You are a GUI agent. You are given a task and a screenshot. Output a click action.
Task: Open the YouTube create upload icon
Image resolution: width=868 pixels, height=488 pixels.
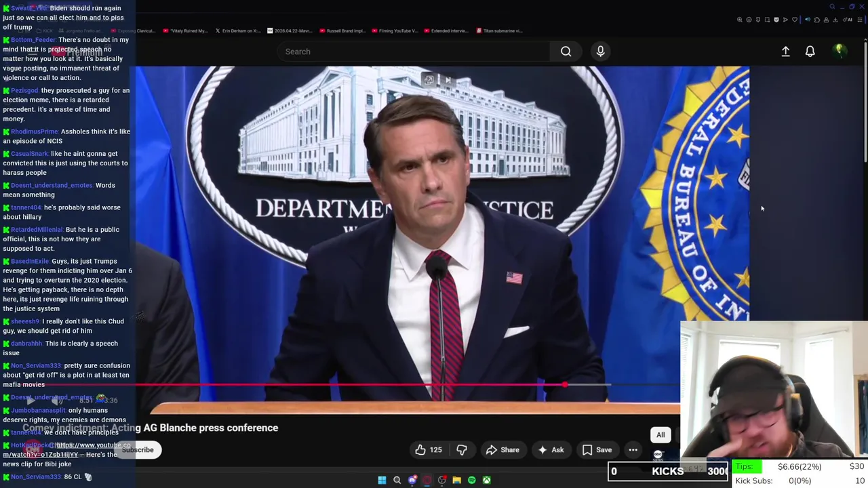785,52
